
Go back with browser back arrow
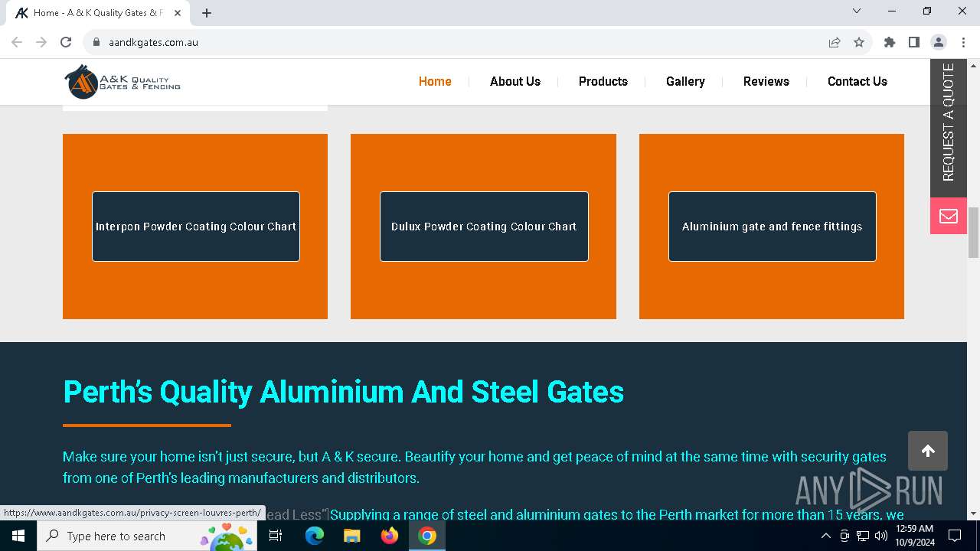click(17, 42)
